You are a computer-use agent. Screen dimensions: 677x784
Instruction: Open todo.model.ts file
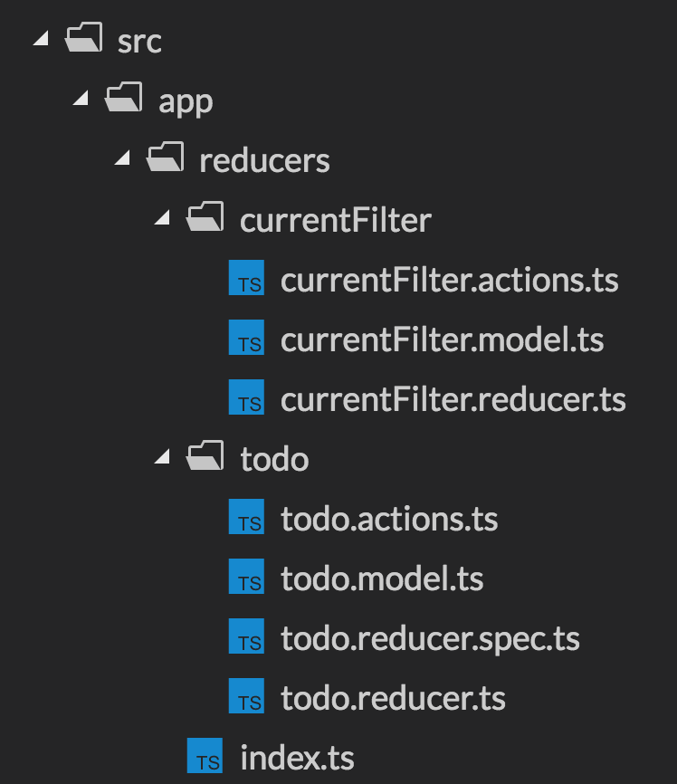[x=383, y=578]
